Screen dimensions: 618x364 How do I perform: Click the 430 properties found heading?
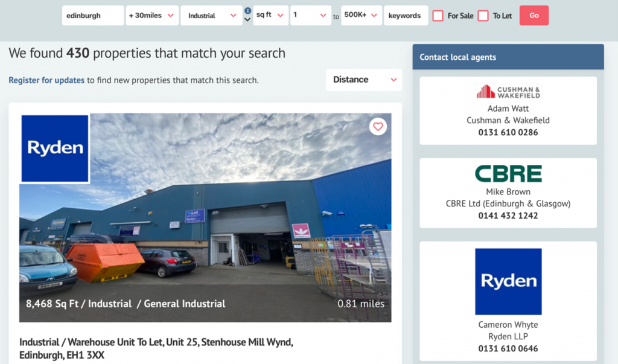click(147, 53)
